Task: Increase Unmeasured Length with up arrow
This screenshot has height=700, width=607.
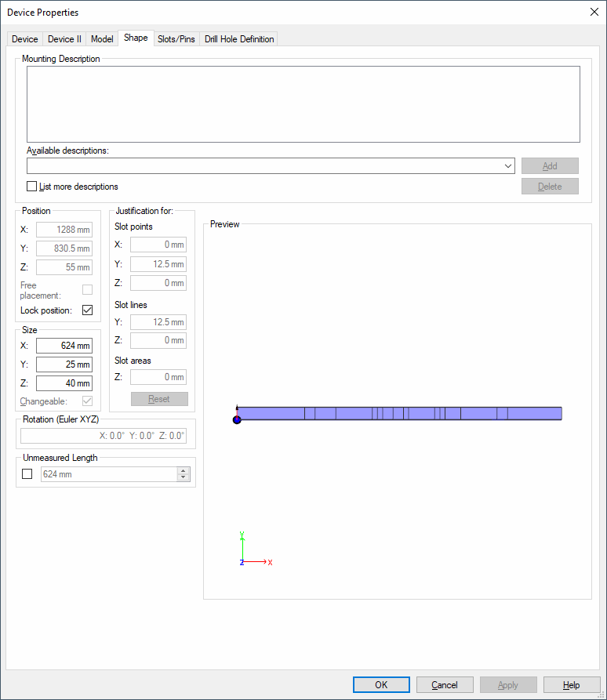Action: click(x=184, y=471)
